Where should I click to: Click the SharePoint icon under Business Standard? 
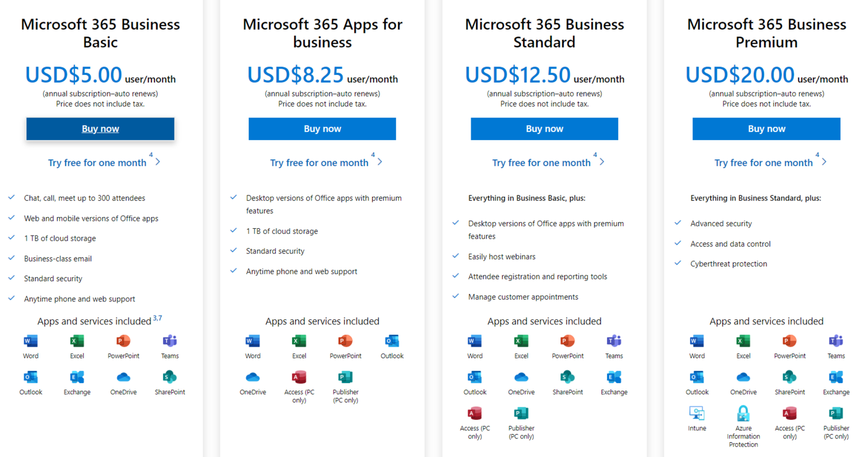567,377
